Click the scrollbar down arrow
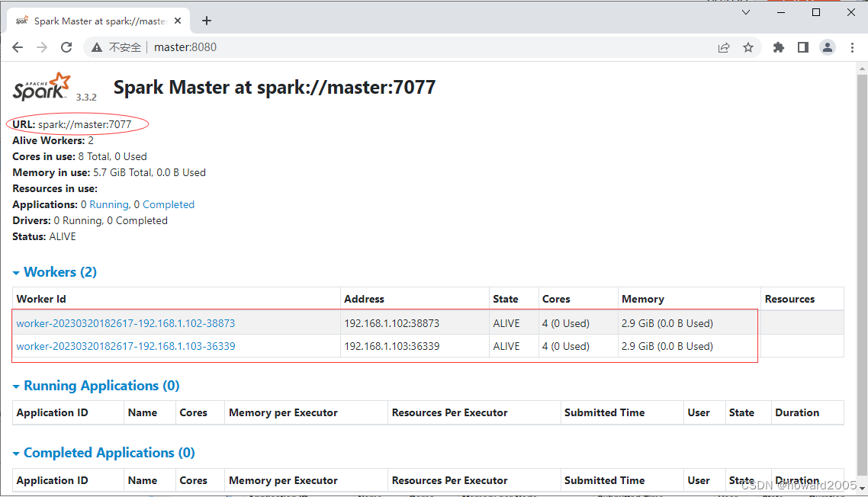The width and height of the screenshot is (868, 497). [x=862, y=487]
